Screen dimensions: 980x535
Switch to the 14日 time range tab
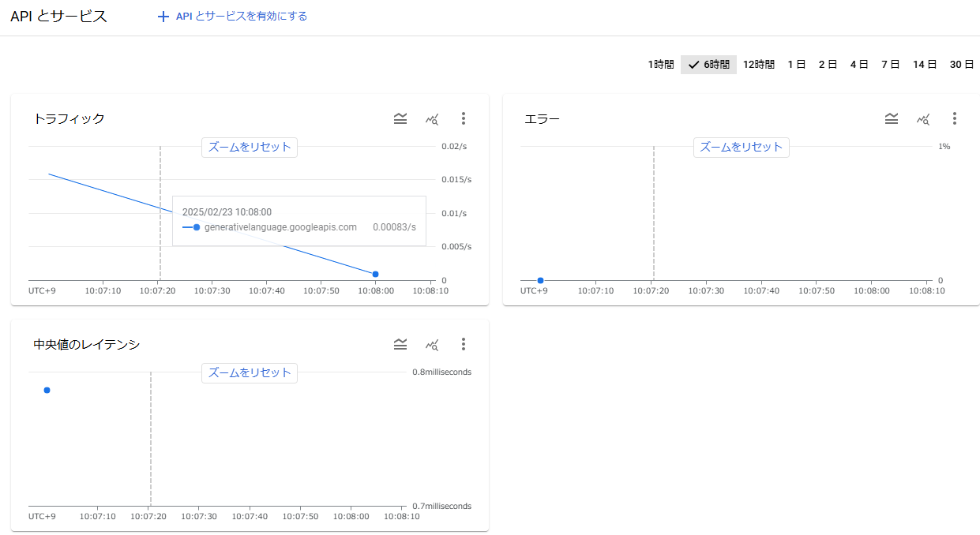tap(924, 65)
